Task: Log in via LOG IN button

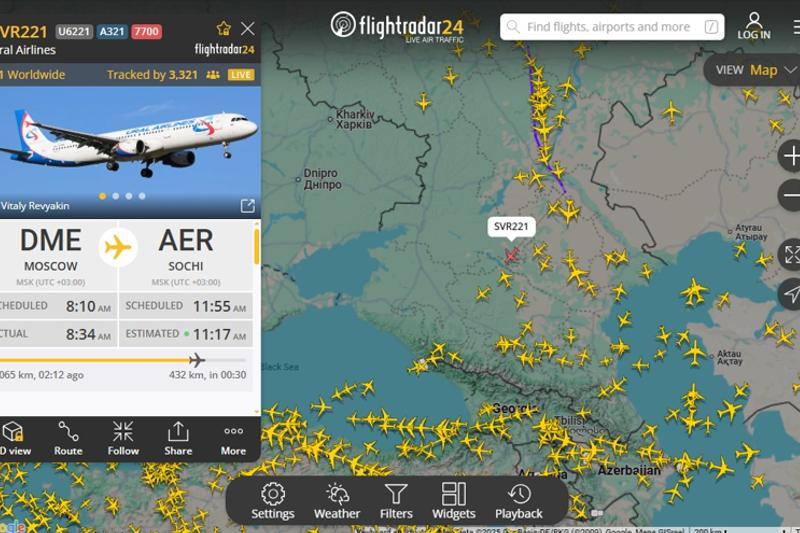Action: [x=754, y=26]
